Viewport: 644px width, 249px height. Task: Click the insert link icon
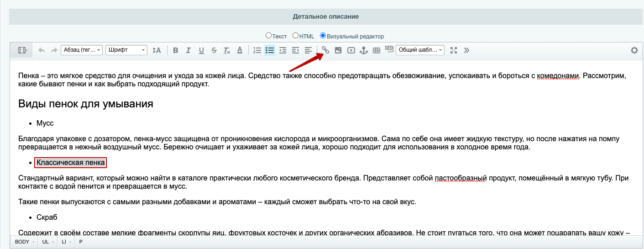(325, 50)
